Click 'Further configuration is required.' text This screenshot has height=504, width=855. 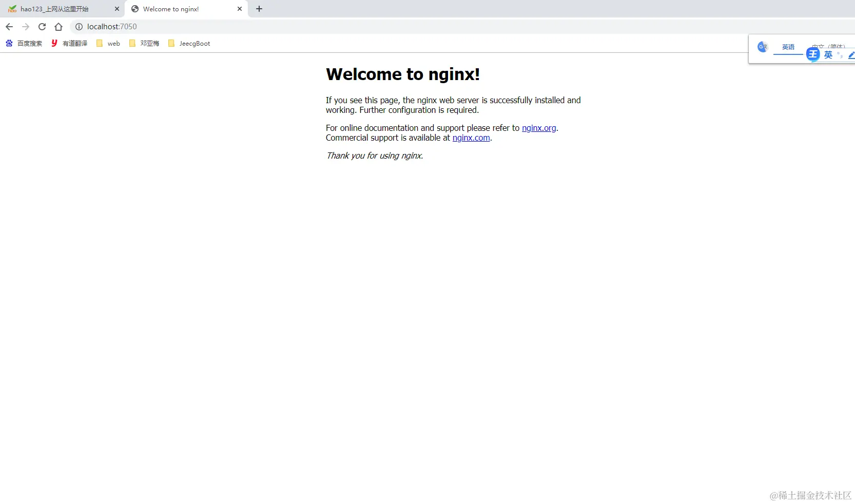pos(419,110)
